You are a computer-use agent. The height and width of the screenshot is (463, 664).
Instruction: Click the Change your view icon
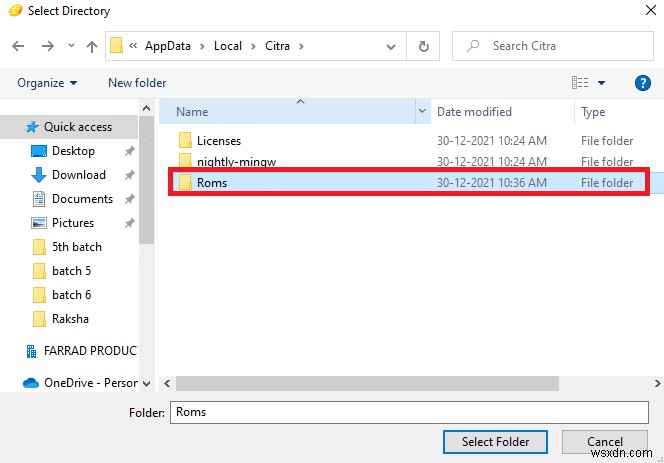tap(580, 83)
